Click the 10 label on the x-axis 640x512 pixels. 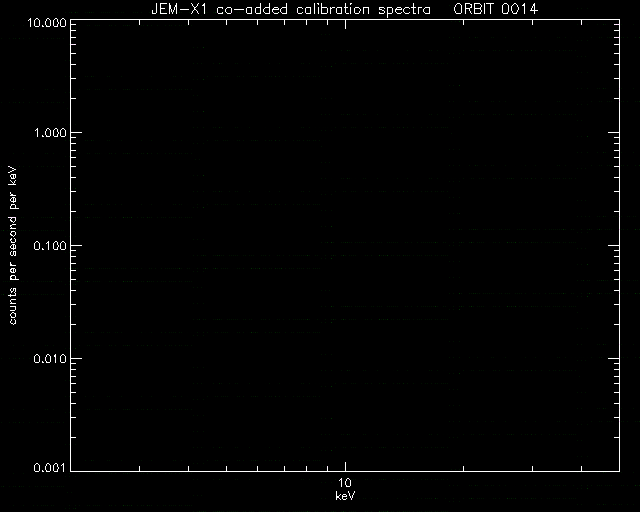coord(345,483)
